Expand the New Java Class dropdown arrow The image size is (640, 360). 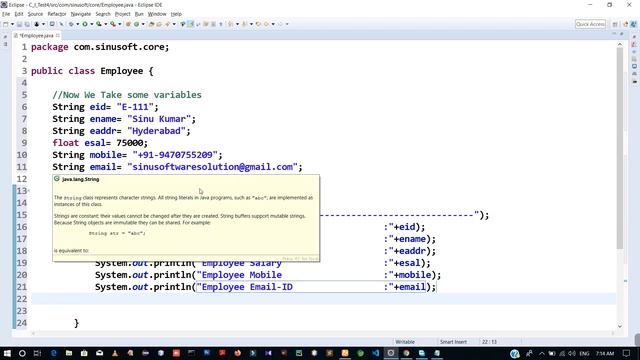143,24
